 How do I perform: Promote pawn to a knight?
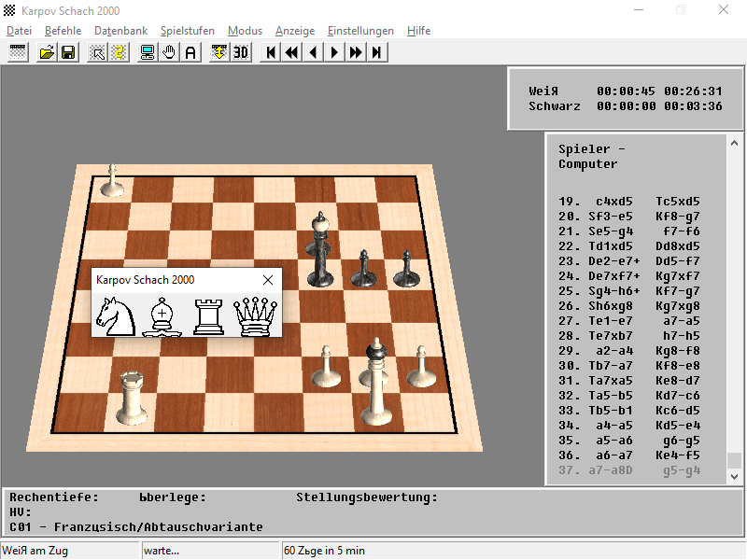(x=119, y=315)
